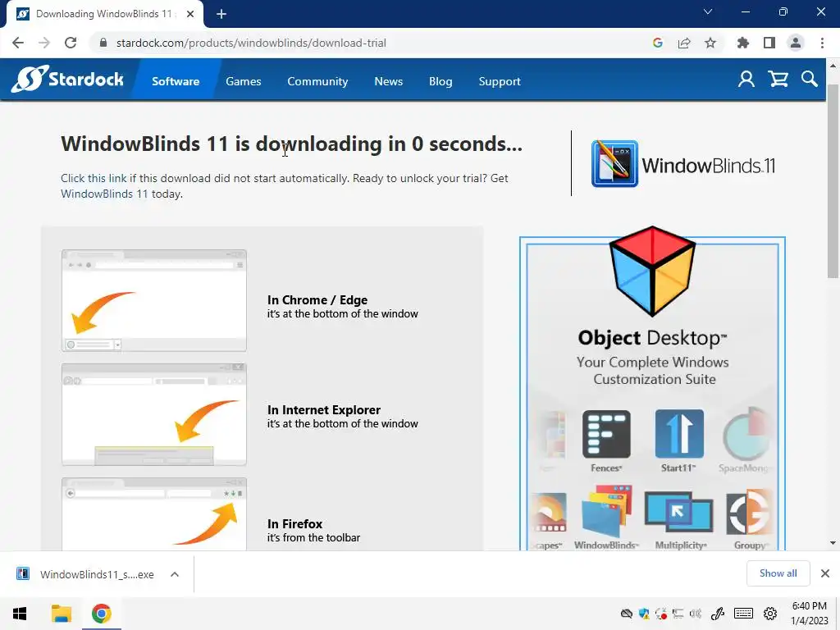Click the Chrome taskbar icon
Screen dimensions: 840x630
(x=101, y=614)
